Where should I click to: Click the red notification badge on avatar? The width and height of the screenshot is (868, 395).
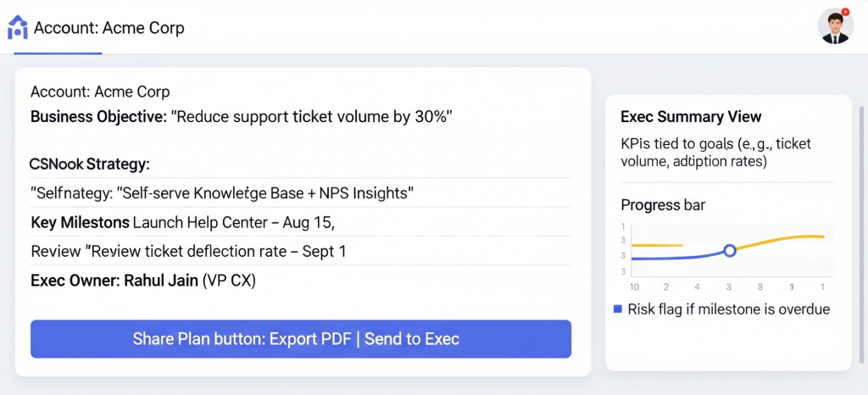click(845, 12)
